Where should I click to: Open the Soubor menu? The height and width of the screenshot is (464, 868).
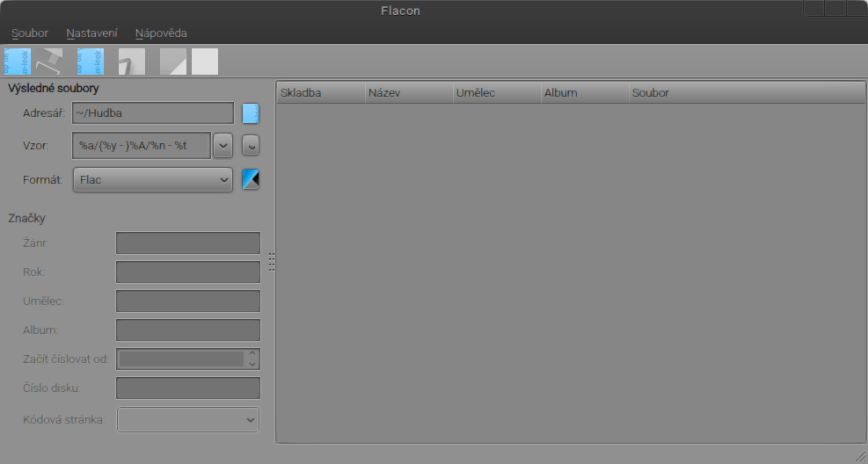(x=30, y=33)
